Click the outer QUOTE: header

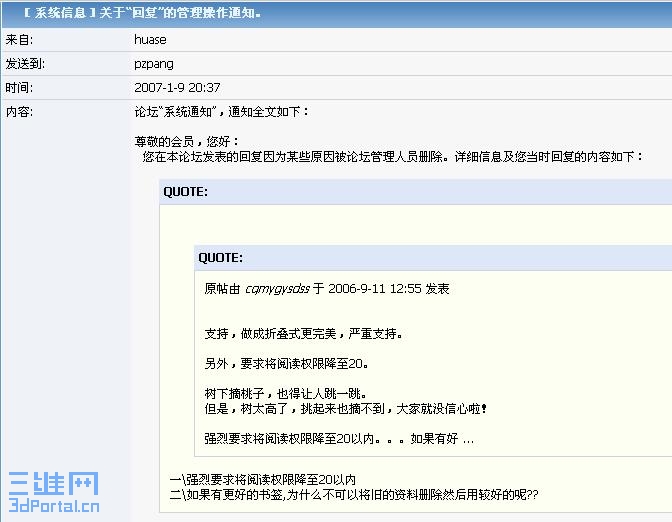tap(186, 192)
